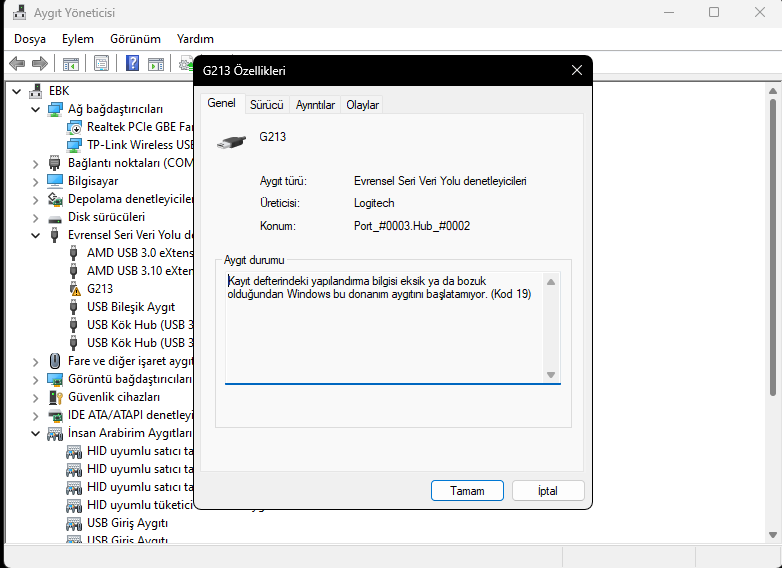Viewport: 782px width, 568px height.
Task: Click the Bağlantı noktaları port icon
Action: click(54, 163)
